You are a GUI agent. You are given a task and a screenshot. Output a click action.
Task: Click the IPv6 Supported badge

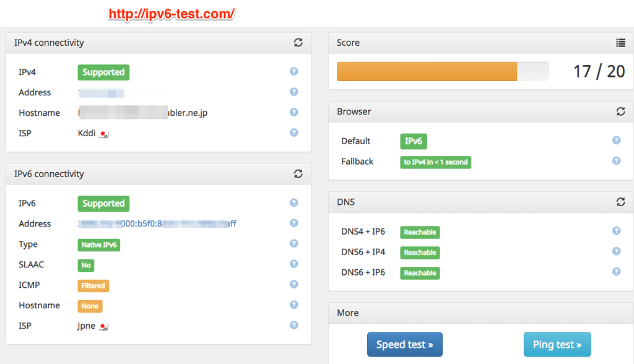tap(103, 204)
